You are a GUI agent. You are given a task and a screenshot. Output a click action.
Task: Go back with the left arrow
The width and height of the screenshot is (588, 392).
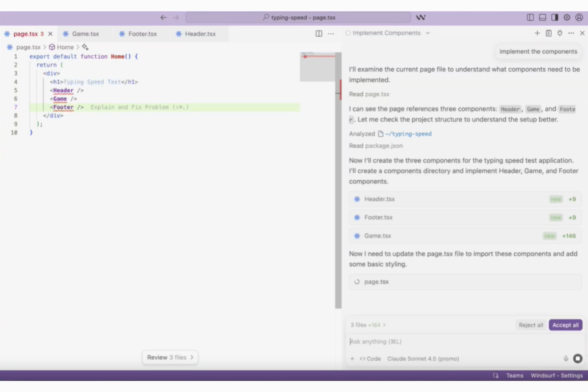point(163,17)
